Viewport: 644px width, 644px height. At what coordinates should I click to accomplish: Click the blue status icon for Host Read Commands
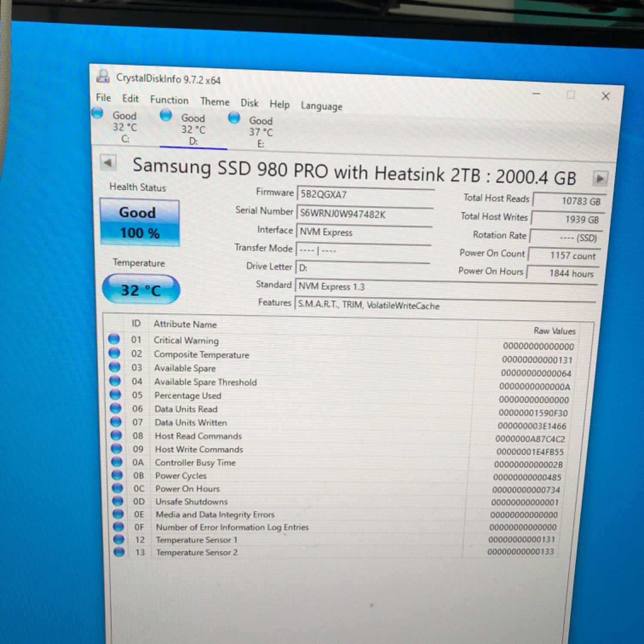coord(116,435)
